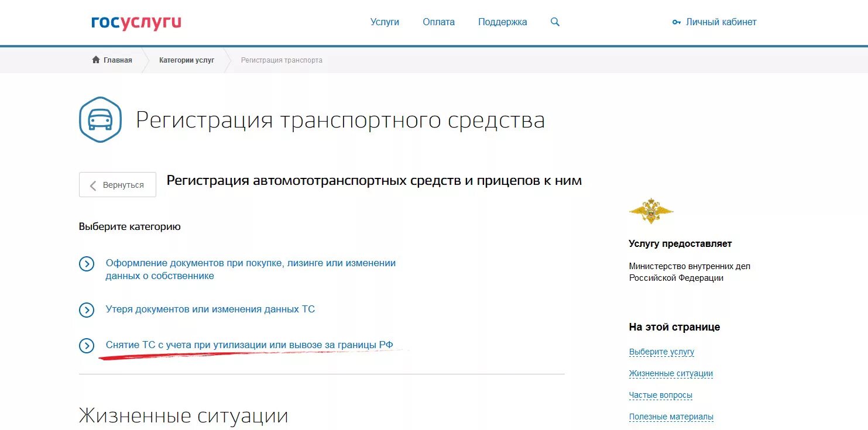Jump to Жизненные ситуации section link
The height and width of the screenshot is (430, 868).
point(671,374)
